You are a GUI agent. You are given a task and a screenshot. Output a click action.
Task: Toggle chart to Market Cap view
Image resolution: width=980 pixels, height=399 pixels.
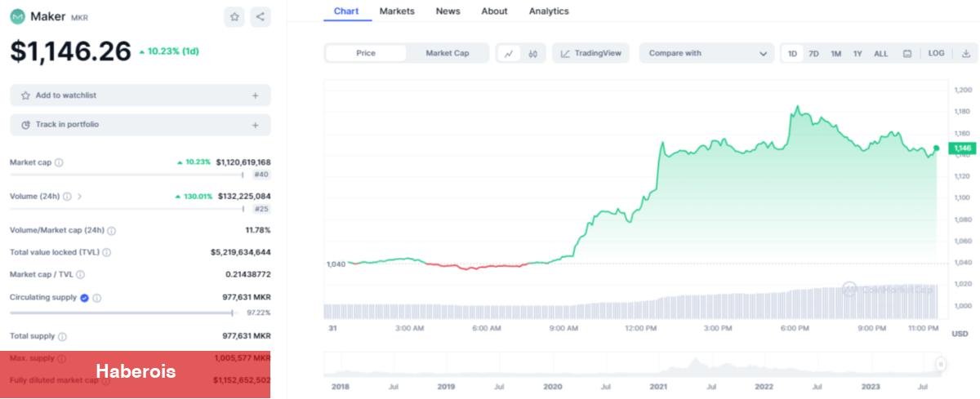448,53
